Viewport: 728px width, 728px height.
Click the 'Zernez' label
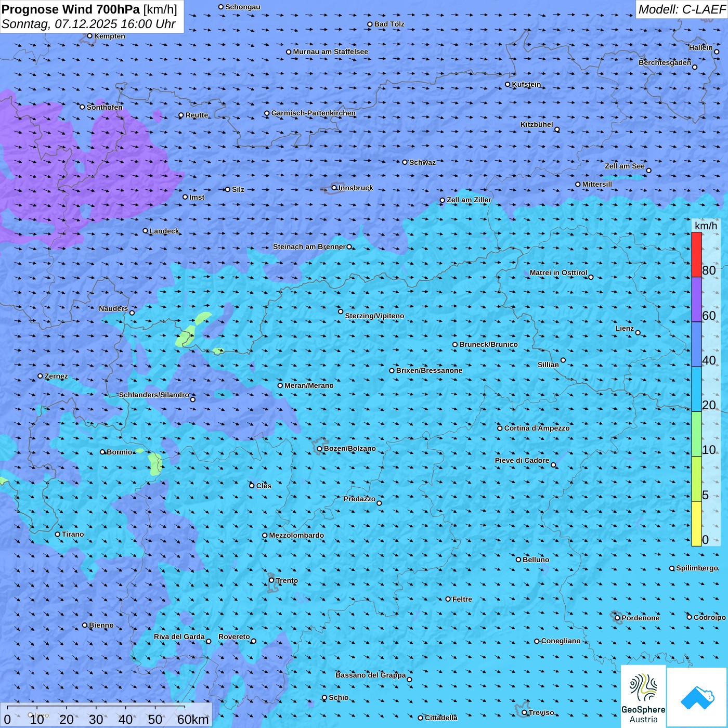click(56, 376)
